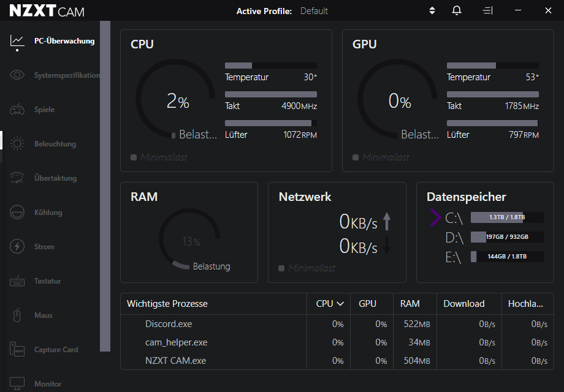564x392 pixels.
Task: Toggle the CPU Minimallast indicator
Action: [134, 157]
